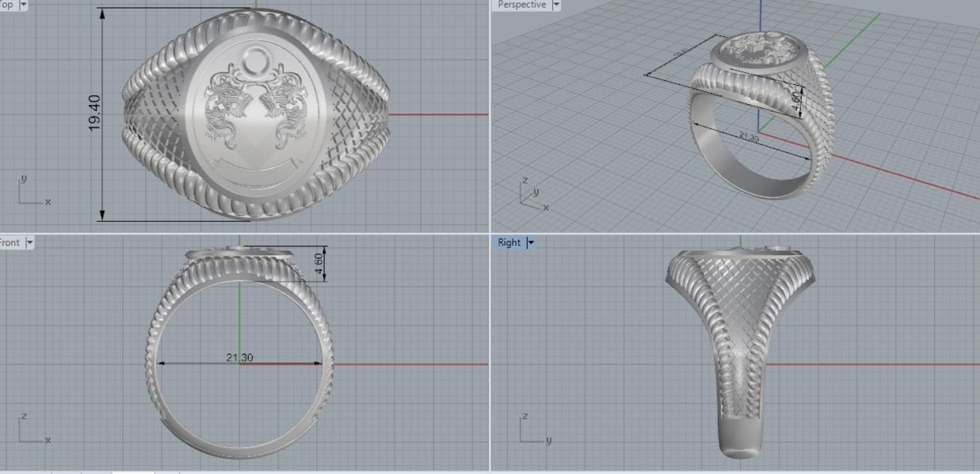Select the 4.60 dimension text in Front view
Screen dimensions: 980x474
[319, 264]
